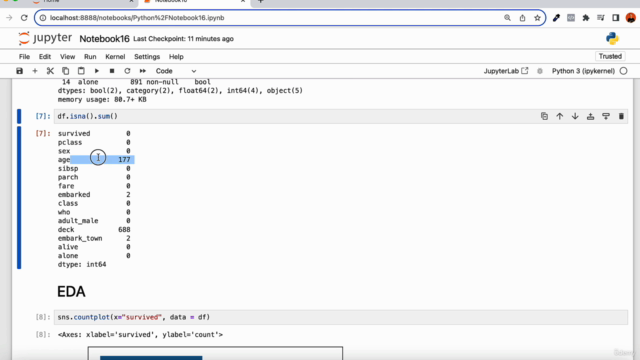The height and width of the screenshot is (360, 640).
Task: Insert a new cell with the plus icon
Action: pos(35,71)
